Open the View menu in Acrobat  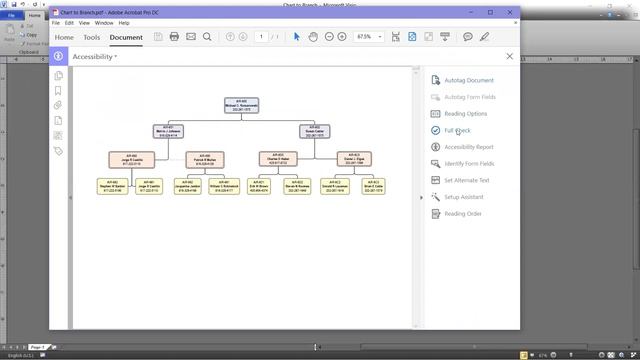point(84,23)
